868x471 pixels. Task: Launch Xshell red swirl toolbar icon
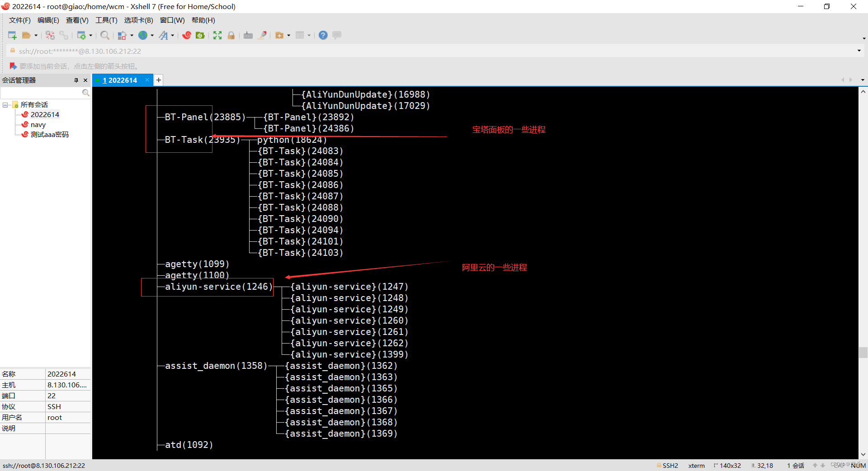[x=187, y=35]
